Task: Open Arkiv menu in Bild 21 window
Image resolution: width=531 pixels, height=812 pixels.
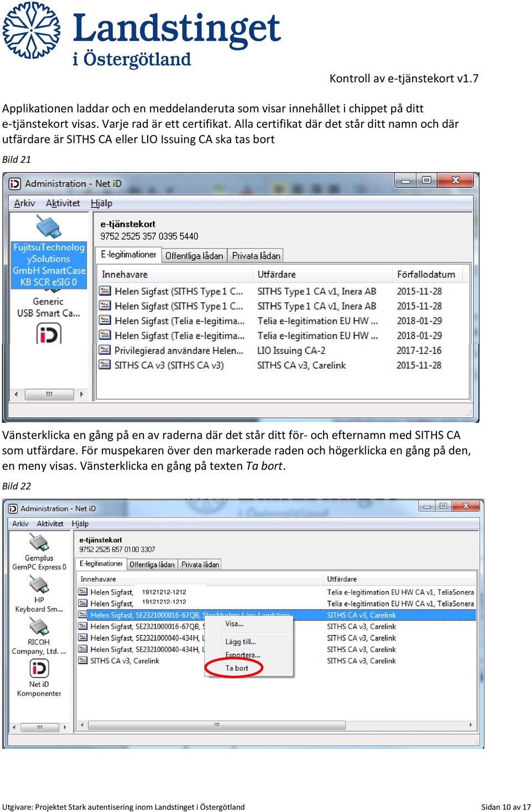Action: tap(24, 203)
